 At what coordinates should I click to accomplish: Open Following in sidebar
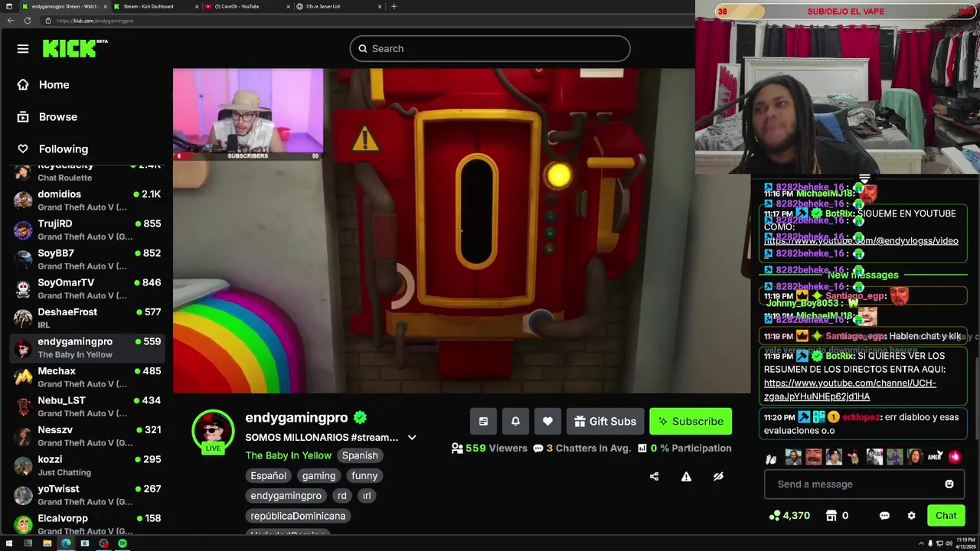coord(54,149)
